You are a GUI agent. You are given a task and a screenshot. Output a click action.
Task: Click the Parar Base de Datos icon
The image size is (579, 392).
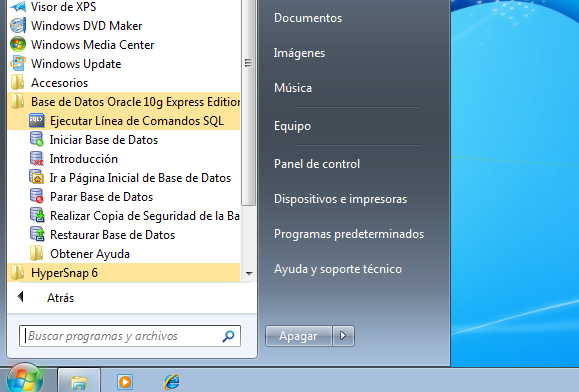[37, 197]
